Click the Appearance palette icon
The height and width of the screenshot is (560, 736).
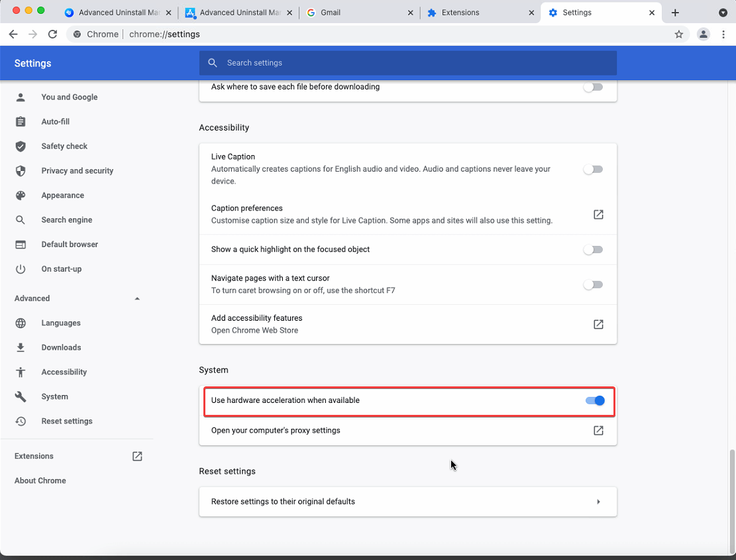[x=21, y=196]
